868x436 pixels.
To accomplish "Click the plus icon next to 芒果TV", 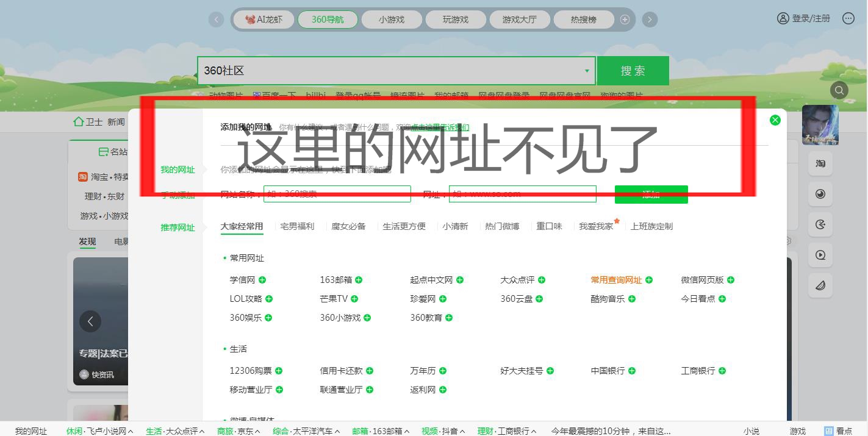I will 354,299.
